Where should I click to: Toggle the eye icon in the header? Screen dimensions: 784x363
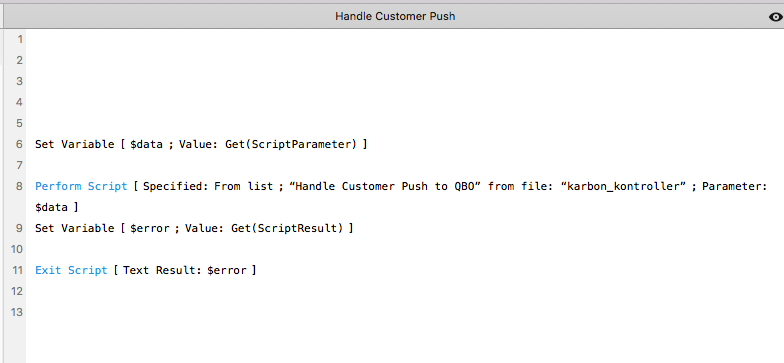(x=776, y=17)
